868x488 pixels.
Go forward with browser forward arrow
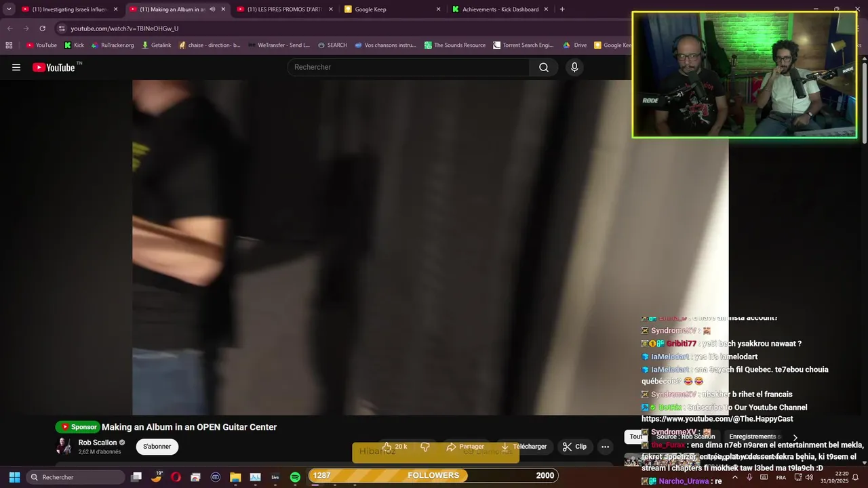26,28
